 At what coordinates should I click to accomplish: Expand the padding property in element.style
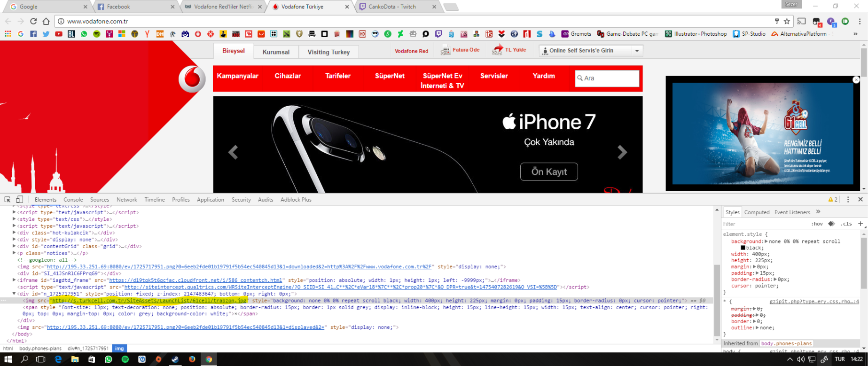[x=756, y=273]
